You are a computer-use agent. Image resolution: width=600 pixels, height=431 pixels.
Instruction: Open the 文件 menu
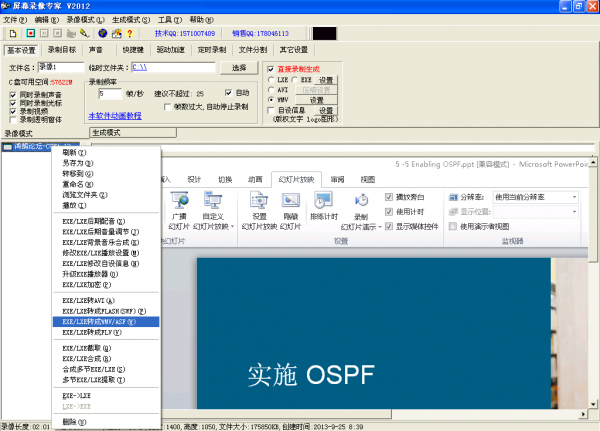pos(15,20)
